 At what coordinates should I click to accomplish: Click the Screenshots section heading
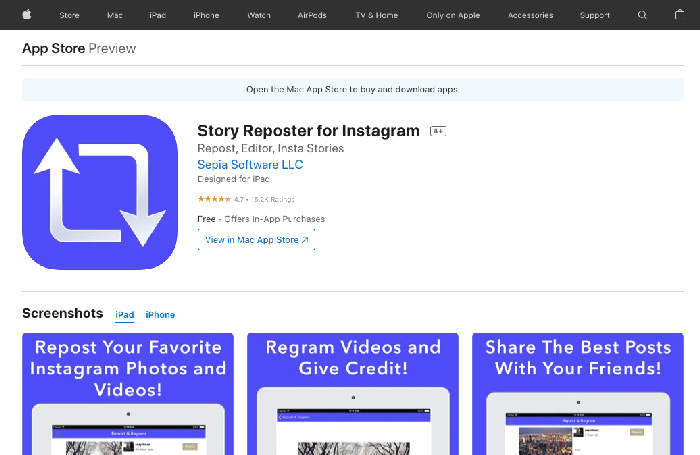click(62, 313)
